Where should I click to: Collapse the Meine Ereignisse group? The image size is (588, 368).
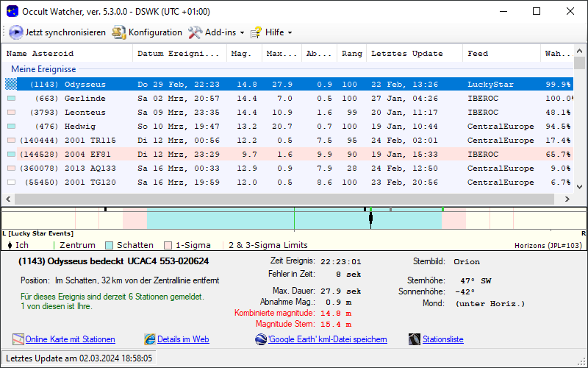(x=43, y=69)
